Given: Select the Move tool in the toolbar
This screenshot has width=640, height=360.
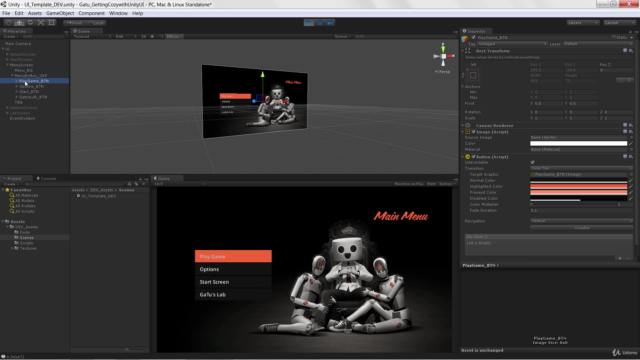Looking at the screenshot, I should coord(19,23).
